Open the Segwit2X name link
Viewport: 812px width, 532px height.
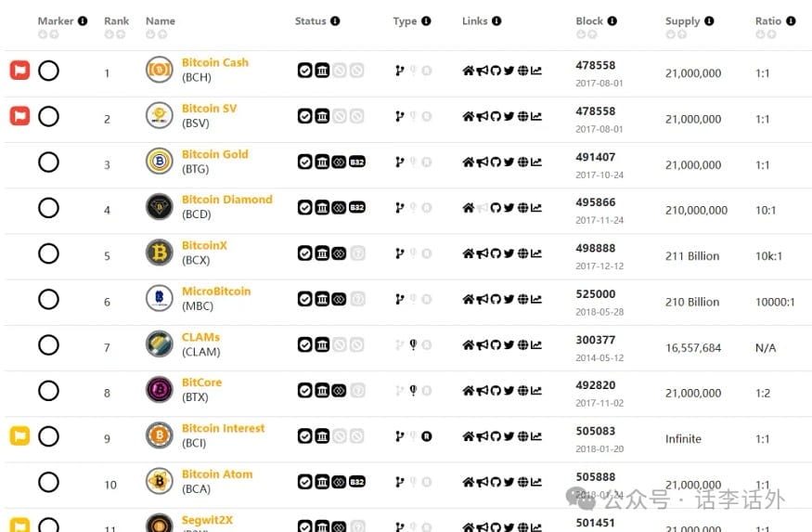(207, 520)
